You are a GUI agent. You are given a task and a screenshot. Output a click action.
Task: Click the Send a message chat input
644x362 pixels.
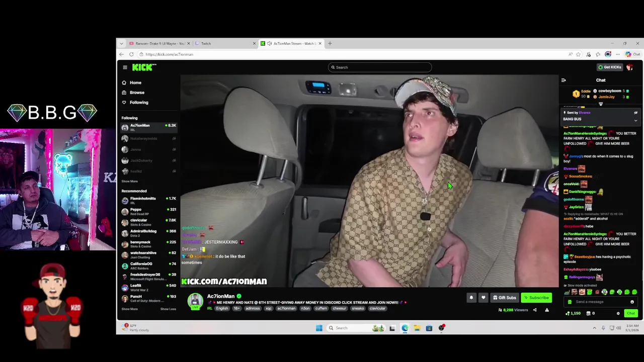pos(601,302)
